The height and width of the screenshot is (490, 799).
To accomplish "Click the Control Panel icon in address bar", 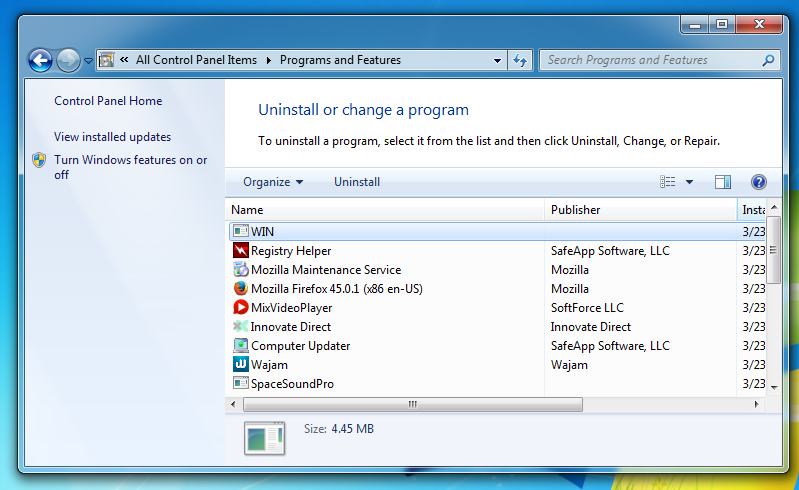I will 106,60.
